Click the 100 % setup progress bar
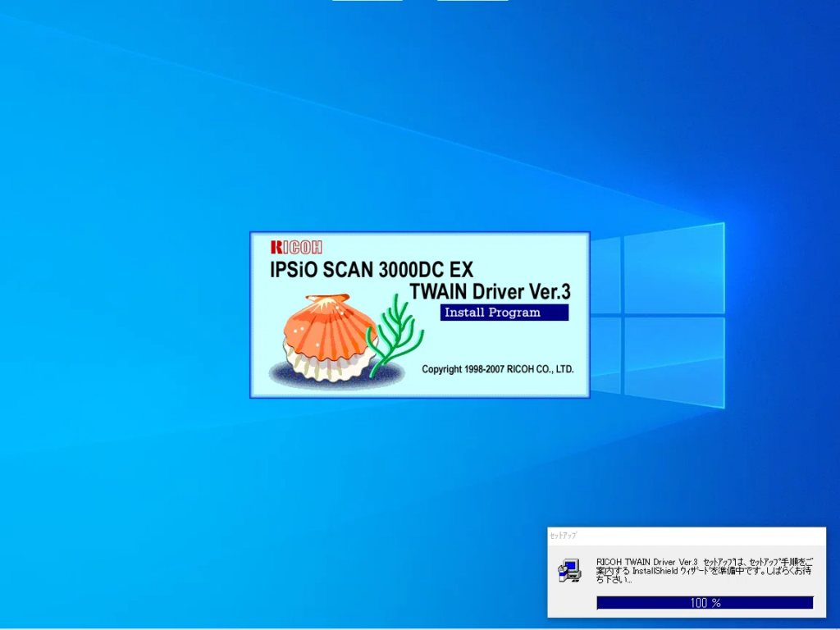Viewport: 840px width, 630px height. [705, 603]
